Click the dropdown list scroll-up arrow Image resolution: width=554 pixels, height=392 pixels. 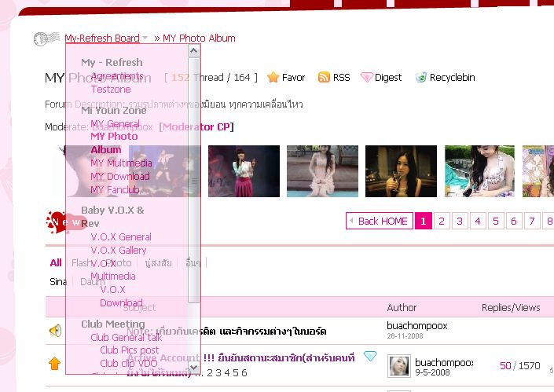[x=193, y=51]
